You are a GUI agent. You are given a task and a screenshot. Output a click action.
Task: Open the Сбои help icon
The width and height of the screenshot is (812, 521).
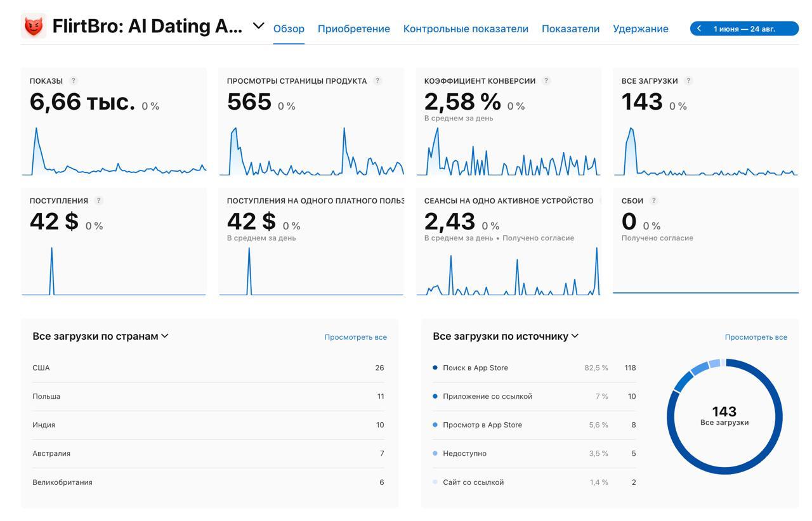653,200
